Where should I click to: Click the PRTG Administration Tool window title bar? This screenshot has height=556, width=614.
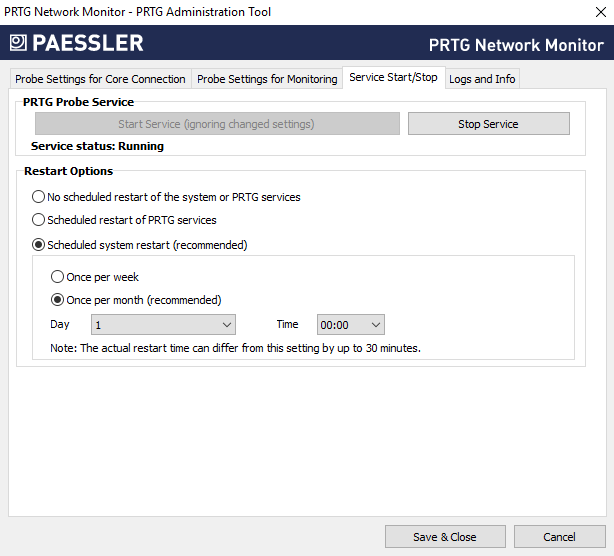(x=138, y=12)
